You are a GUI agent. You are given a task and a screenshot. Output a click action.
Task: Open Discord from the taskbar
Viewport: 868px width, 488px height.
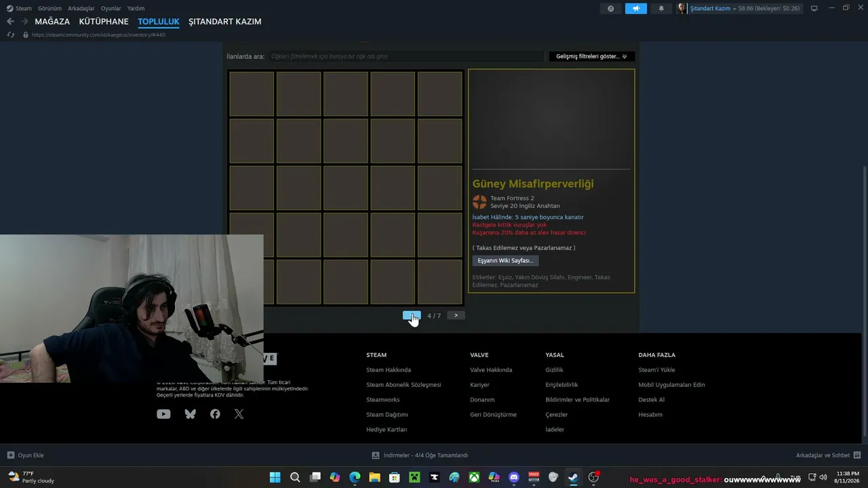click(x=514, y=477)
